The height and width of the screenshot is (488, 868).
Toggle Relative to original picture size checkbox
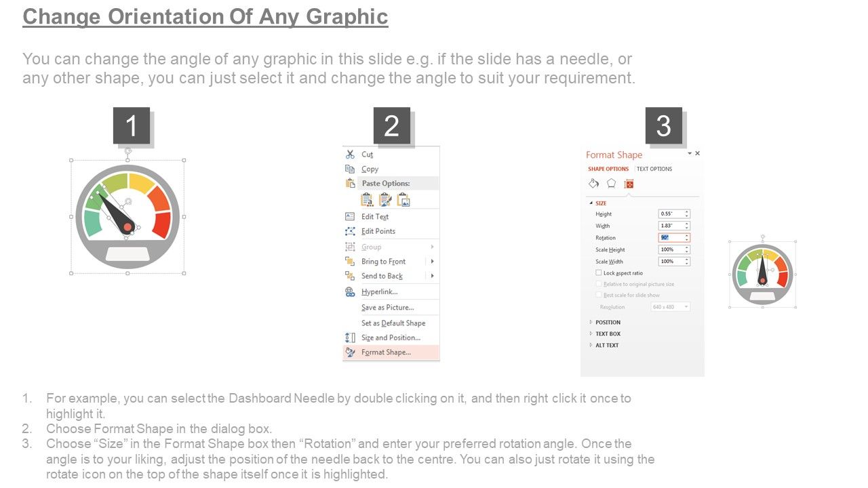point(598,284)
